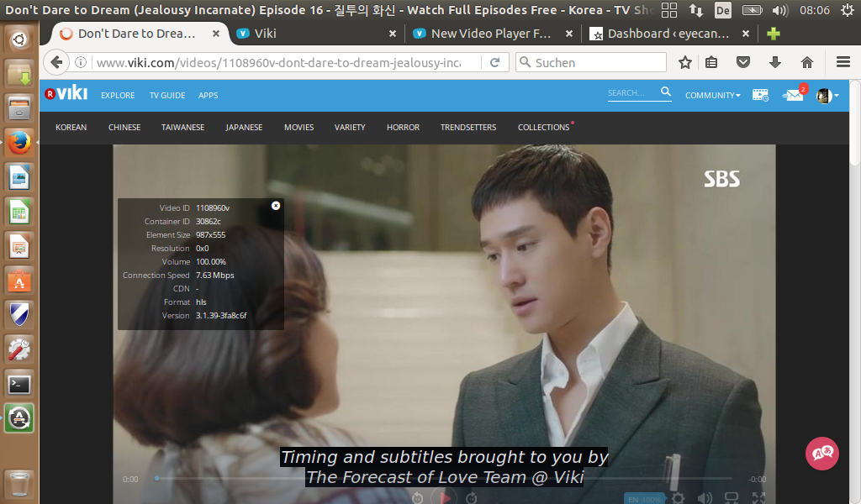Open the COLLECTIONS category
861x504 pixels.
click(x=544, y=127)
